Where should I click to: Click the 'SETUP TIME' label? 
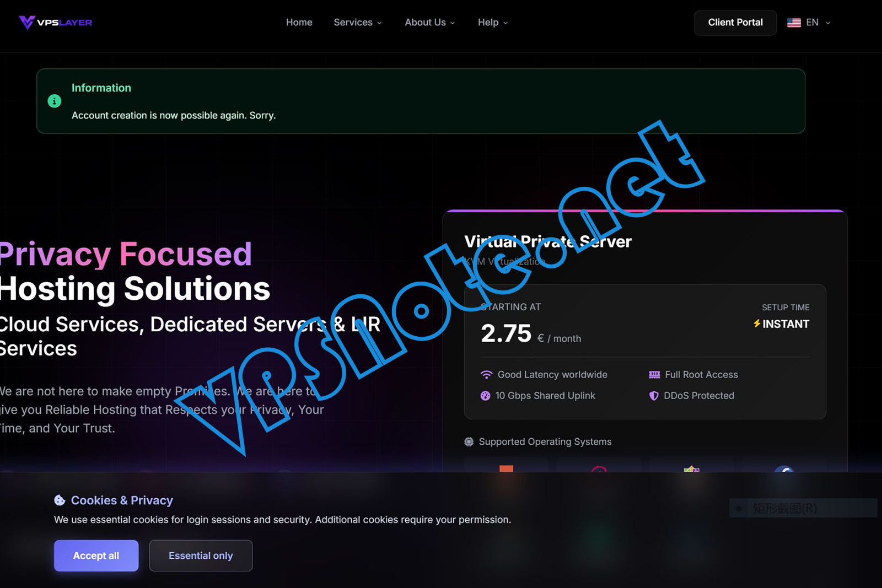[x=786, y=308]
